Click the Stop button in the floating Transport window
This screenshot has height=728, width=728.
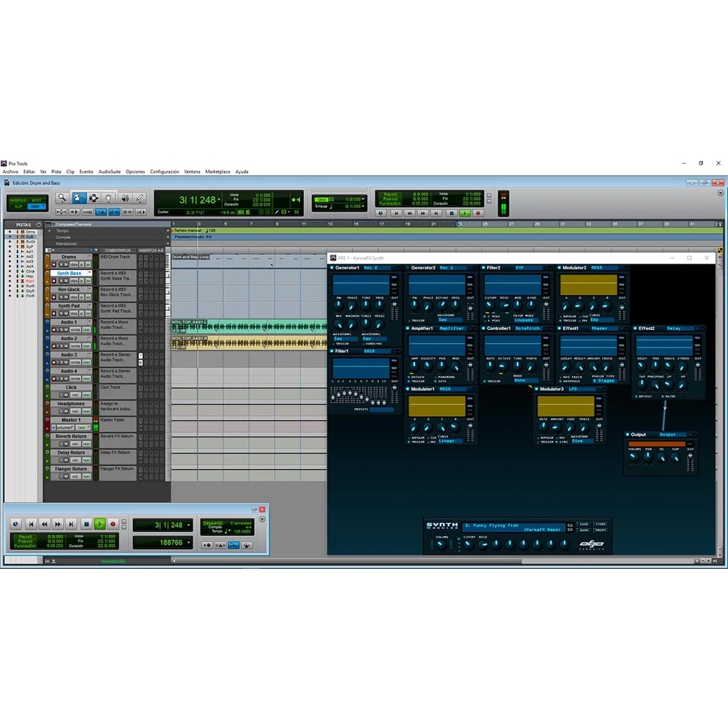click(86, 524)
